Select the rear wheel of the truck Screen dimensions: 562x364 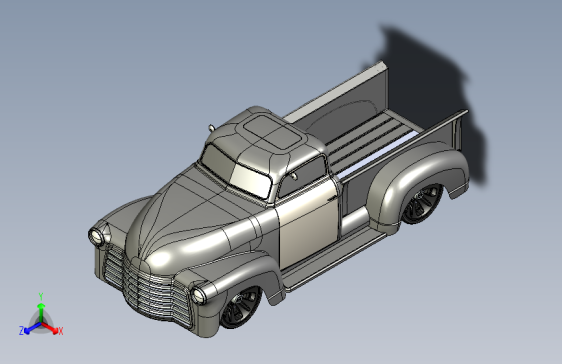click(x=423, y=203)
